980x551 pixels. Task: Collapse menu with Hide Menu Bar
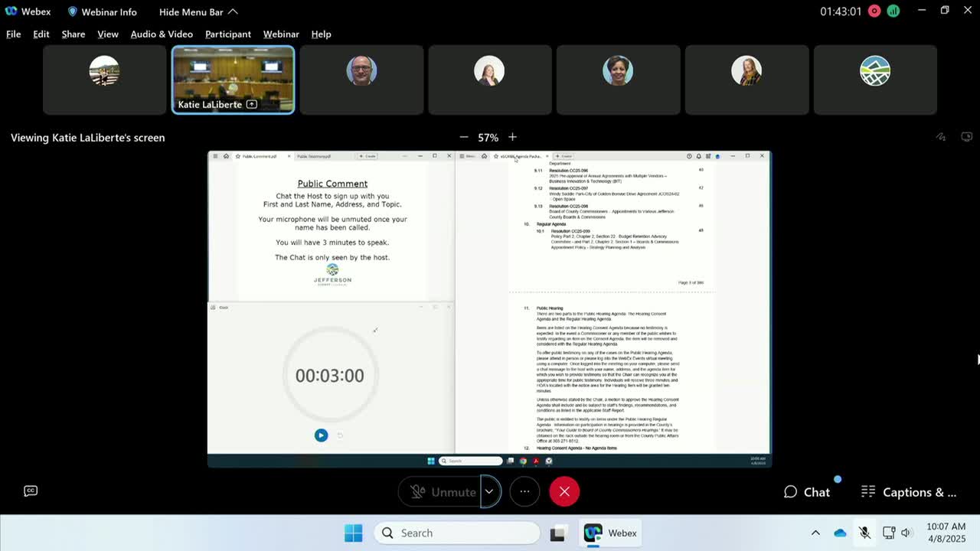pyautogui.click(x=198, y=11)
